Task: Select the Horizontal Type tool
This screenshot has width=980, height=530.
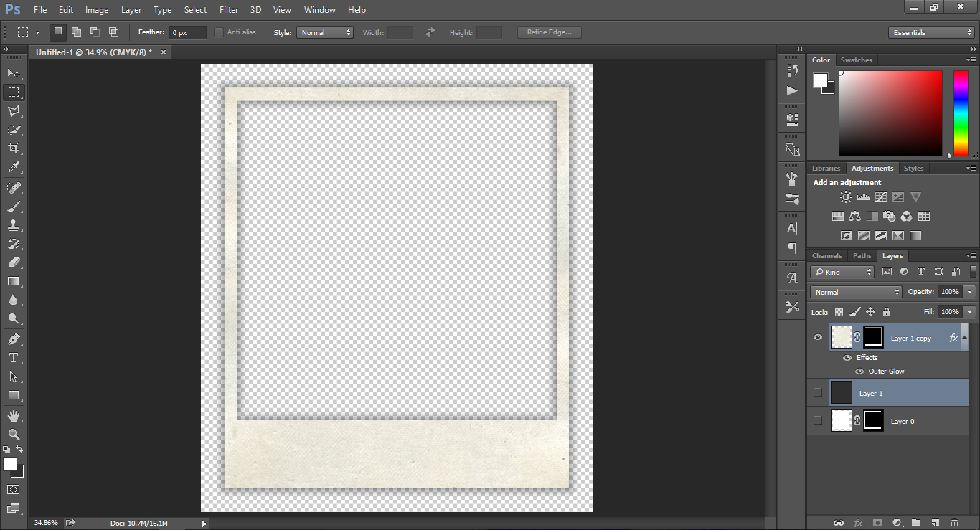Action: (x=14, y=358)
